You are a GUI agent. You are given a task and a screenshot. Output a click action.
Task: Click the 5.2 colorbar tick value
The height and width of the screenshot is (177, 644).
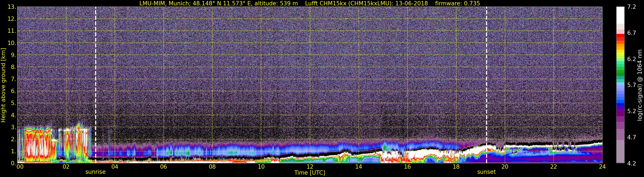pos(632,111)
